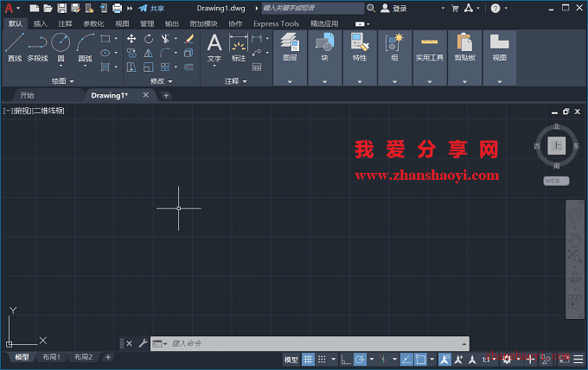The image size is (588, 370).
Task: Expand the Annotation (注释) panel
Action: tap(236, 81)
